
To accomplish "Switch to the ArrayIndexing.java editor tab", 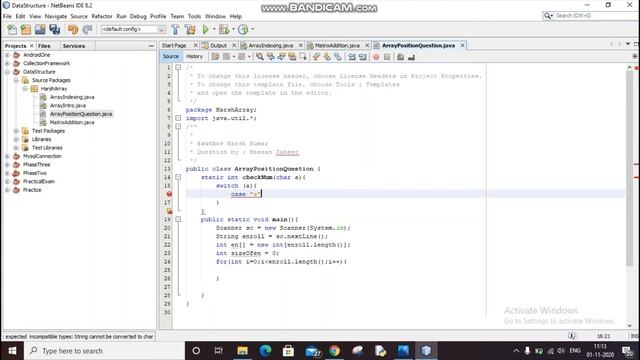I will click(271, 45).
